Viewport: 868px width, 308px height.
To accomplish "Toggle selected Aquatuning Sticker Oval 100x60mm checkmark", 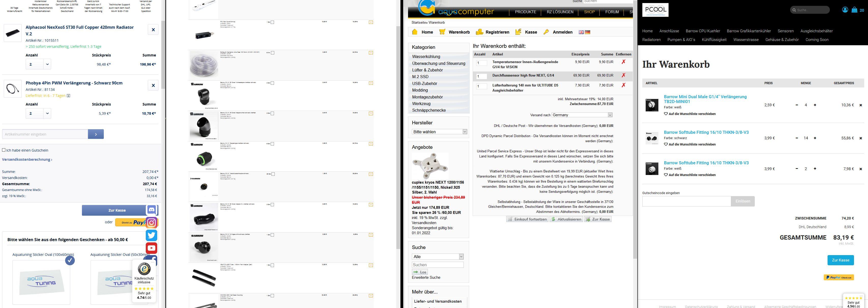I will coord(70,260).
